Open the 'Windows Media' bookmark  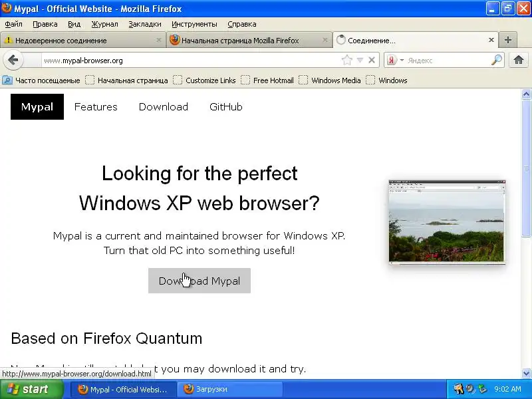tap(329, 80)
